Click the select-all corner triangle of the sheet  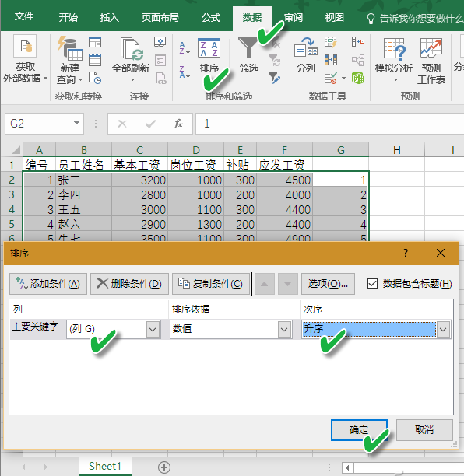point(15,149)
